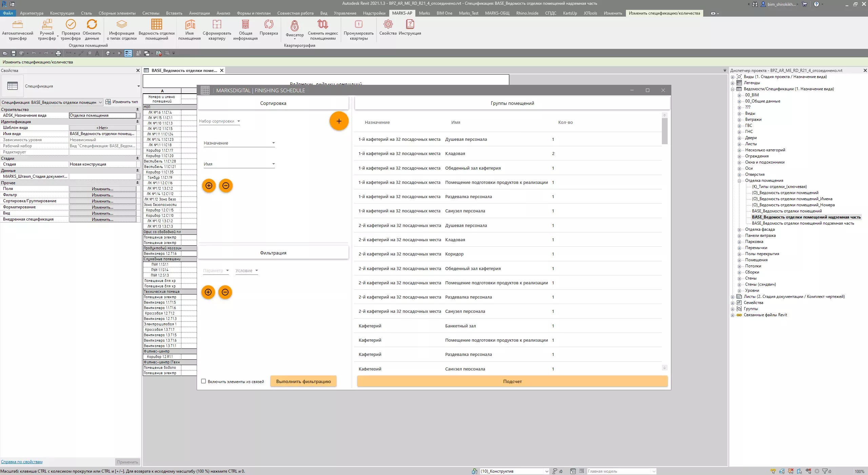This screenshot has height=475, width=868.
Task: Open the Инструкция help icon
Action: pos(410,24)
